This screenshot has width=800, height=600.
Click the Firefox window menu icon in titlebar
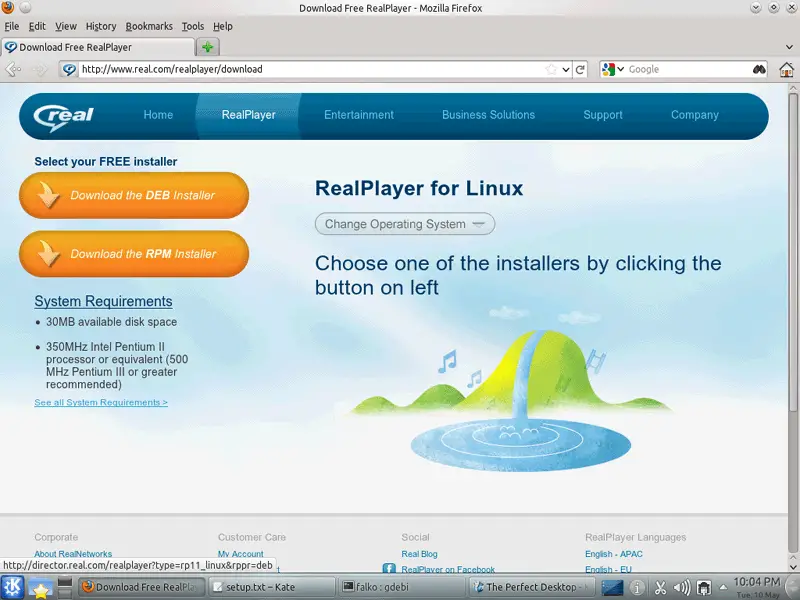click(8, 7)
